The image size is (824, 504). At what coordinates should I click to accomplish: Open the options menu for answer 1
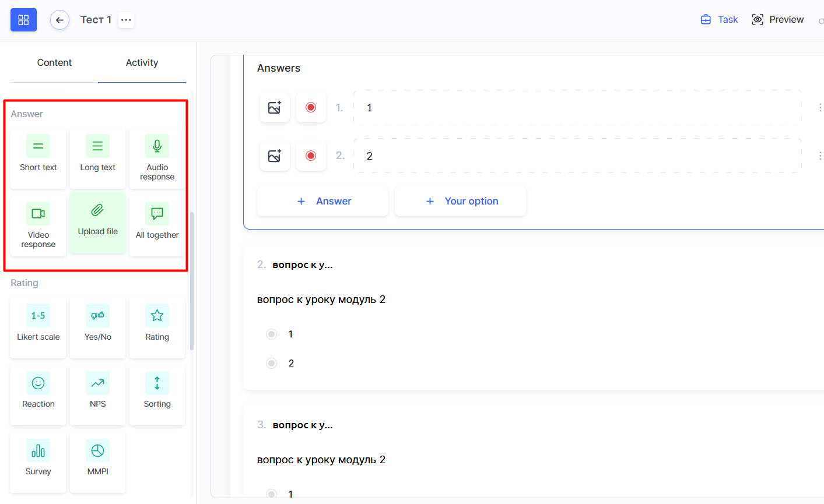819,107
